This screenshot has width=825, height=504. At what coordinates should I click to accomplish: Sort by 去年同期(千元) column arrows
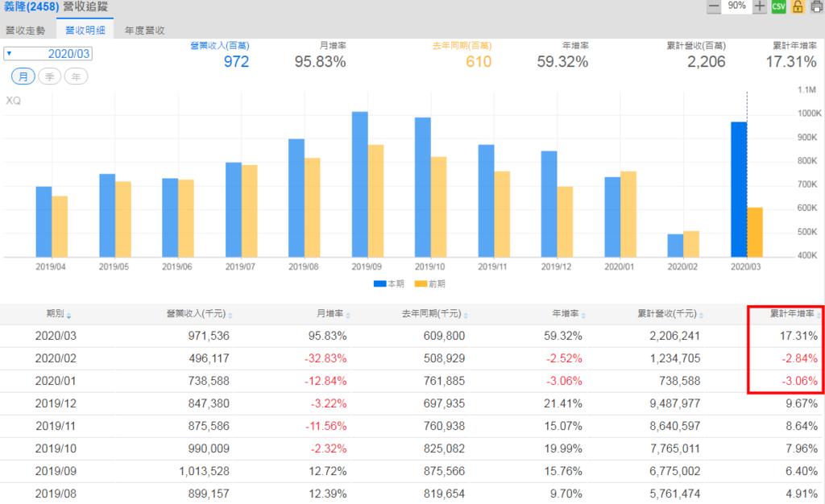[466, 315]
